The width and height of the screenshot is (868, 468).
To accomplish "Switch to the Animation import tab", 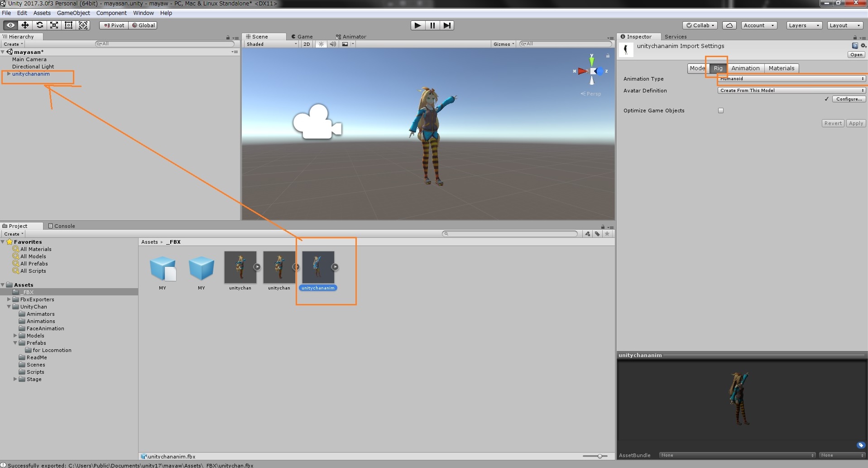I will tap(745, 68).
